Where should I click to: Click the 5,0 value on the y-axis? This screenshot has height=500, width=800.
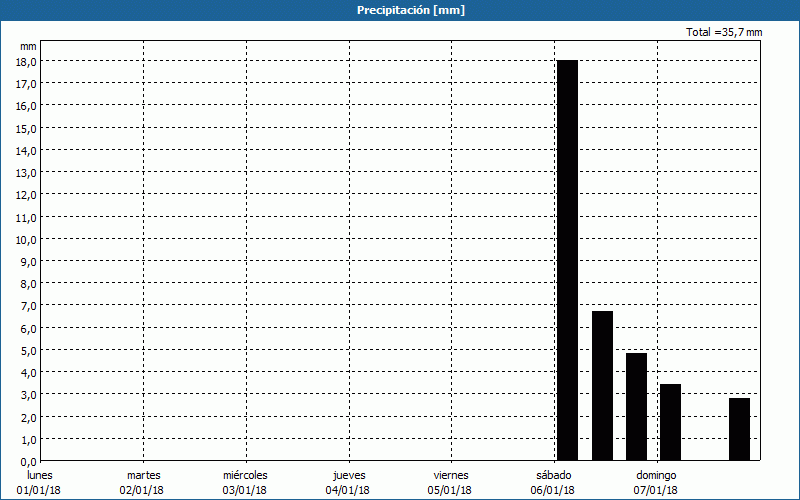coord(26,350)
